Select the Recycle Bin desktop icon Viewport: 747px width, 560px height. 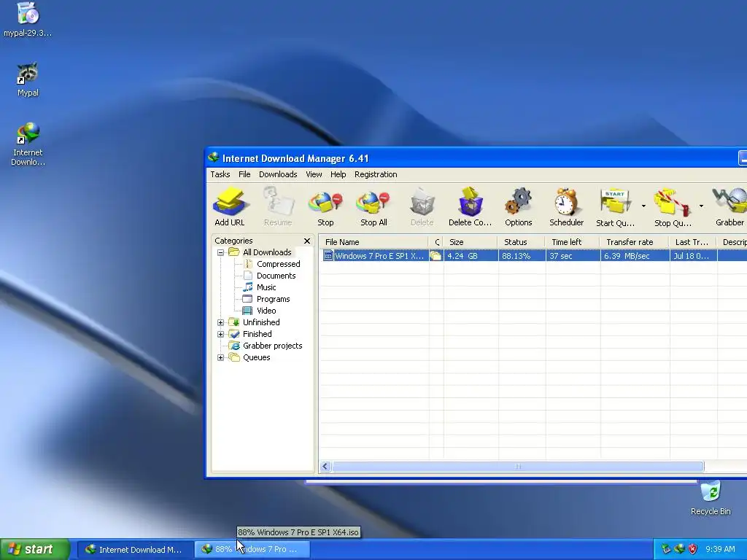(711, 498)
